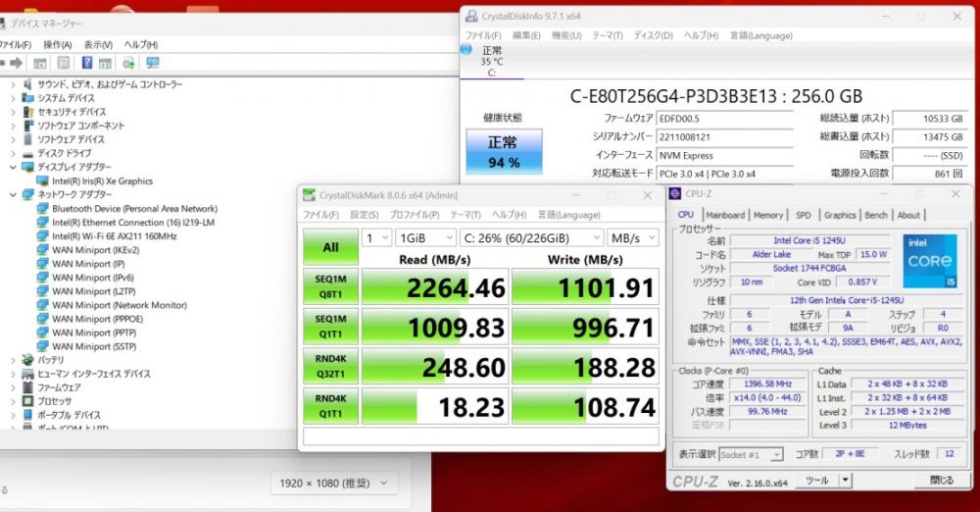Click the NVM Express interface field
The image size is (980, 512).
724,155
